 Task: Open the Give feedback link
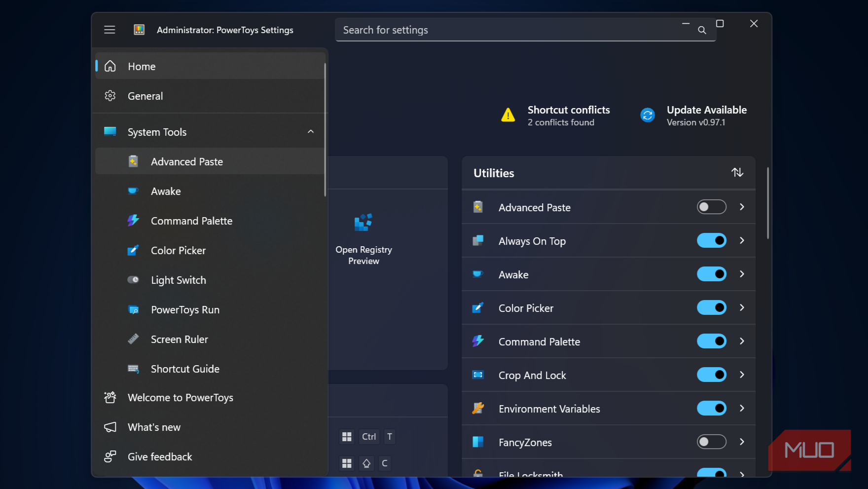tap(210, 456)
